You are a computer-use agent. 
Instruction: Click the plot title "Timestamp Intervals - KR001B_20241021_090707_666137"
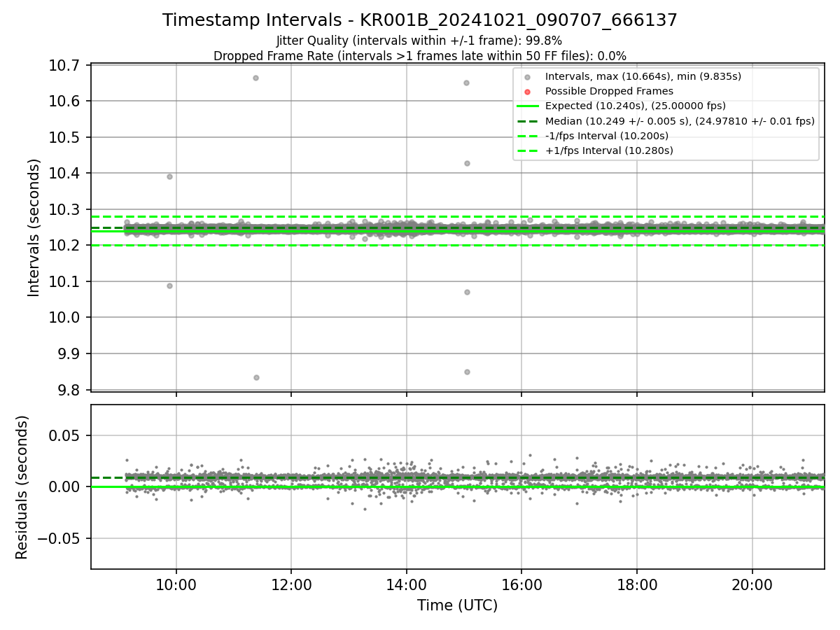[420, 20]
